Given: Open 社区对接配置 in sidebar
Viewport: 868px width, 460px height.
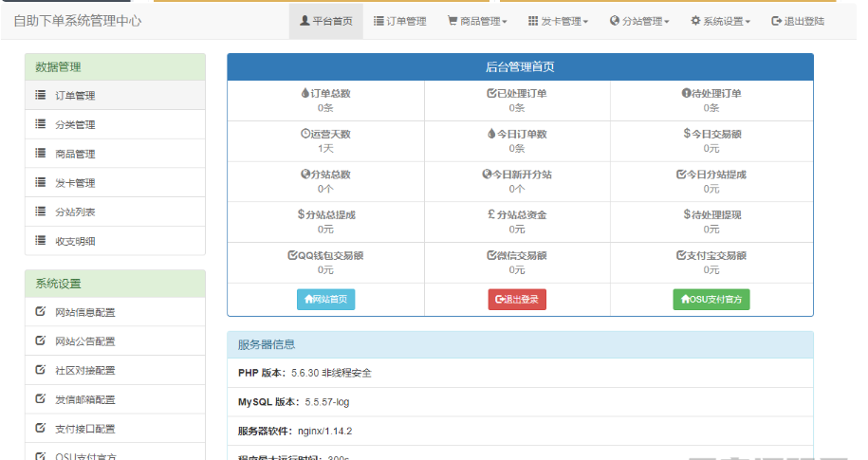Looking at the screenshot, I should pos(115,370).
